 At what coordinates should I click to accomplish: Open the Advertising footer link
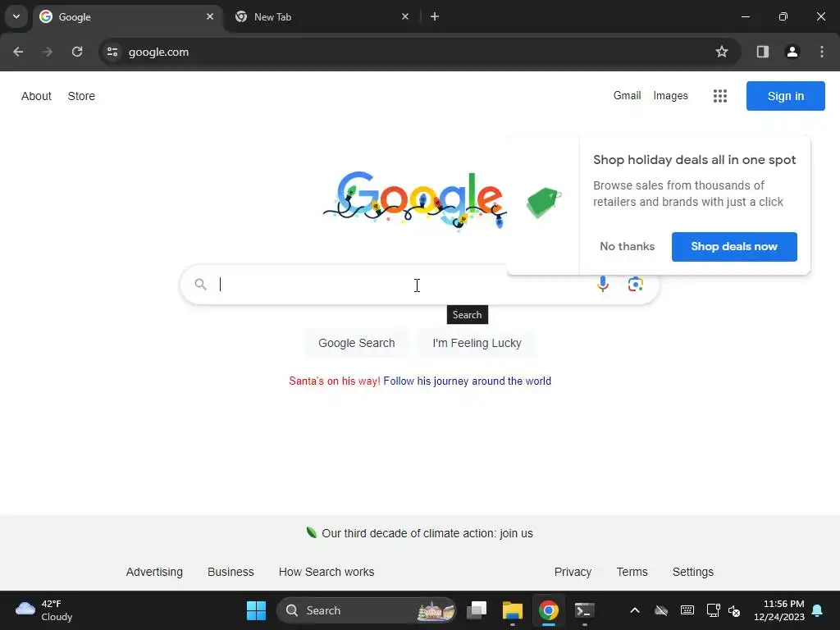click(154, 572)
